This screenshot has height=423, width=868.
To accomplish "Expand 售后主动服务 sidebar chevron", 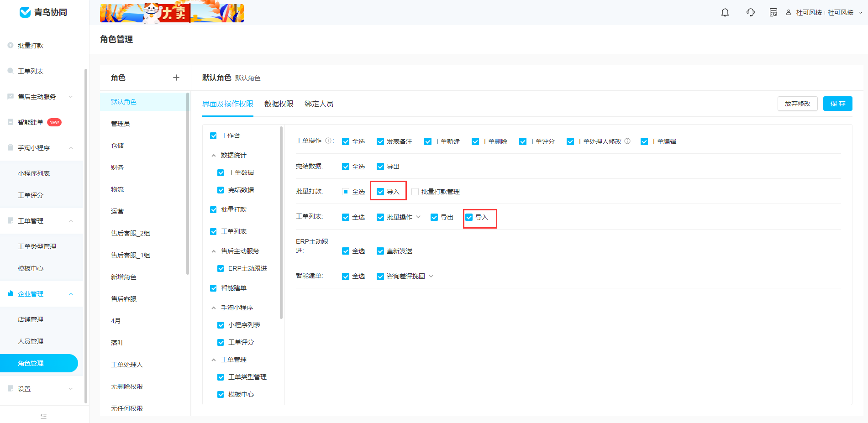I will click(x=71, y=96).
